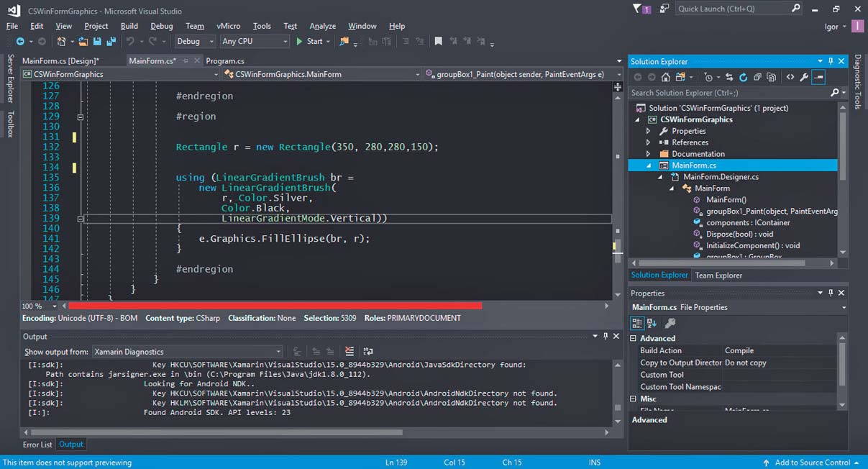Viewport: 868px width, 469px height.
Task: Refresh the Solution Explorer
Action: pos(743,77)
